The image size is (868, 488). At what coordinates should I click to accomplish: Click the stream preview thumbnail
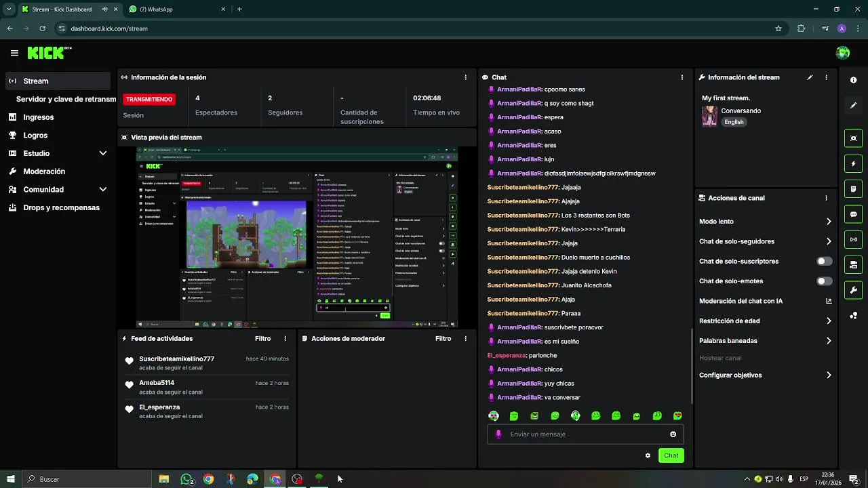tap(297, 237)
